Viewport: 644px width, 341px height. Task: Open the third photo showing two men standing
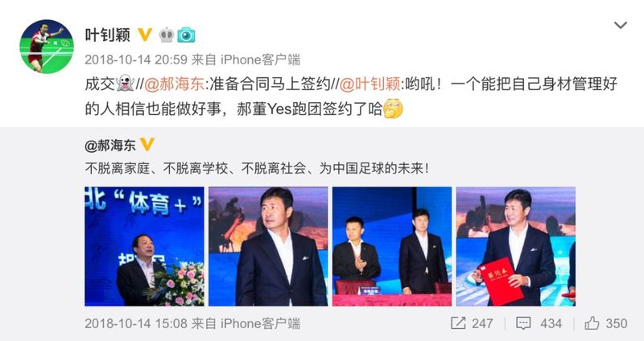pos(392,246)
